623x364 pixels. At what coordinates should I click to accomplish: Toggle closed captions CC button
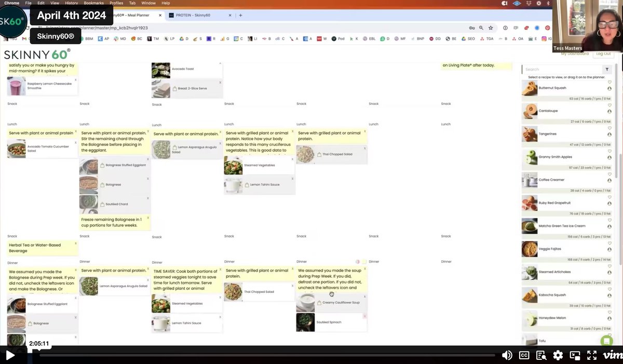524,356
